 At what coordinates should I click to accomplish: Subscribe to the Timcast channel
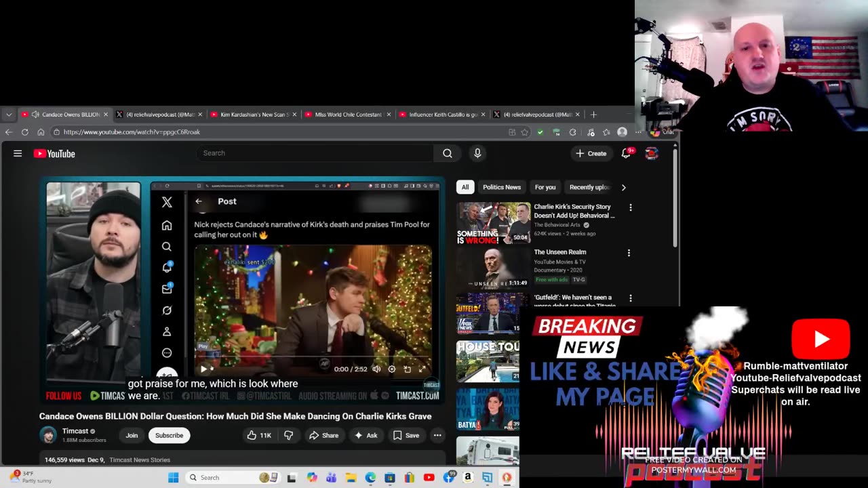pos(169,435)
